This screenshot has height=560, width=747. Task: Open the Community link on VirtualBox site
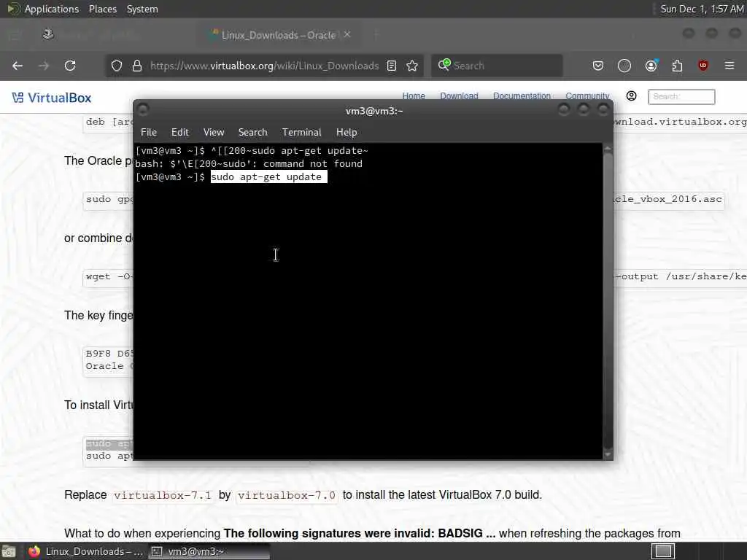point(587,96)
